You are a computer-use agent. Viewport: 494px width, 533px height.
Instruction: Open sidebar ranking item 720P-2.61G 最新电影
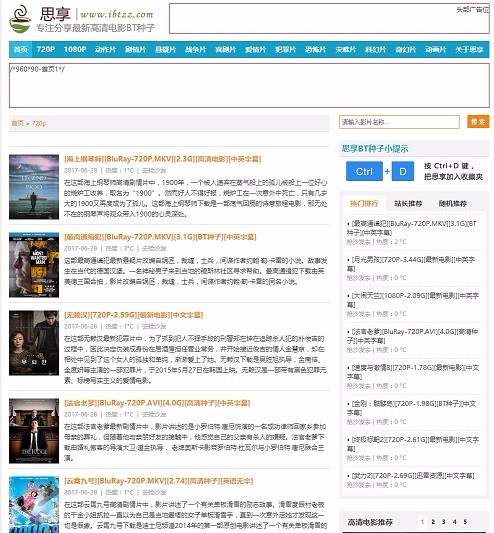coord(413,444)
